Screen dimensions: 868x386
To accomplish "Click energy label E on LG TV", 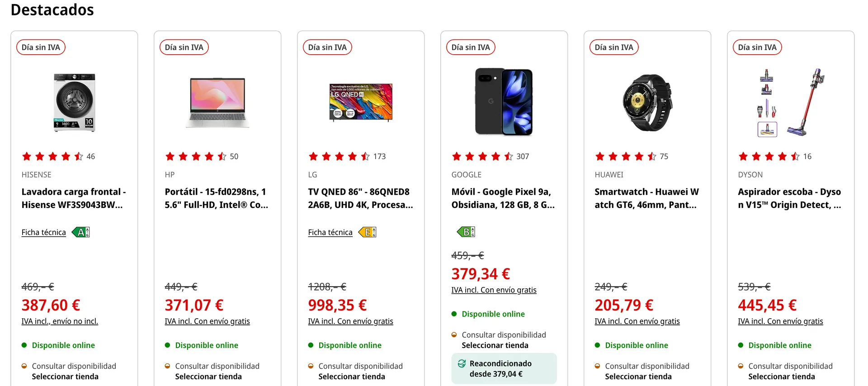I will click(x=368, y=232).
